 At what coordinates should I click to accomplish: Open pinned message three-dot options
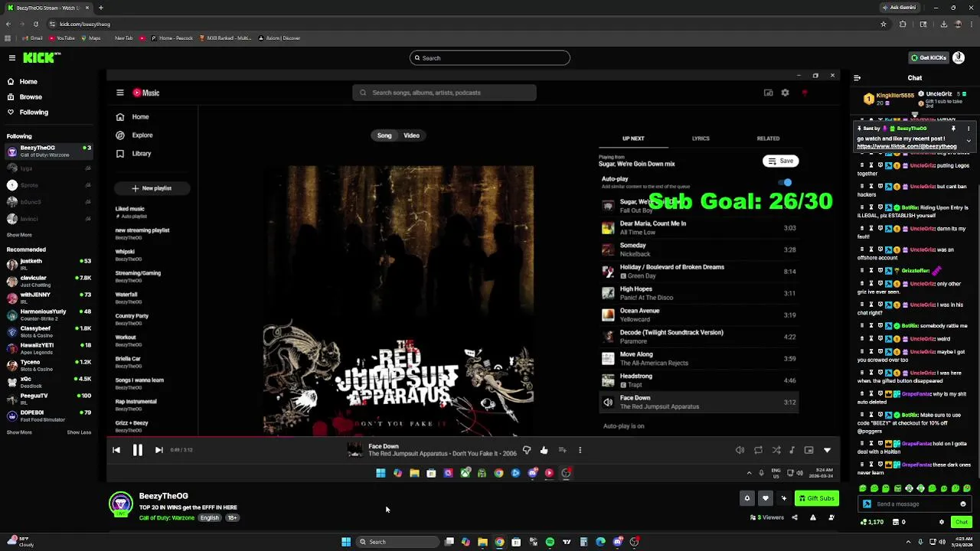(969, 129)
